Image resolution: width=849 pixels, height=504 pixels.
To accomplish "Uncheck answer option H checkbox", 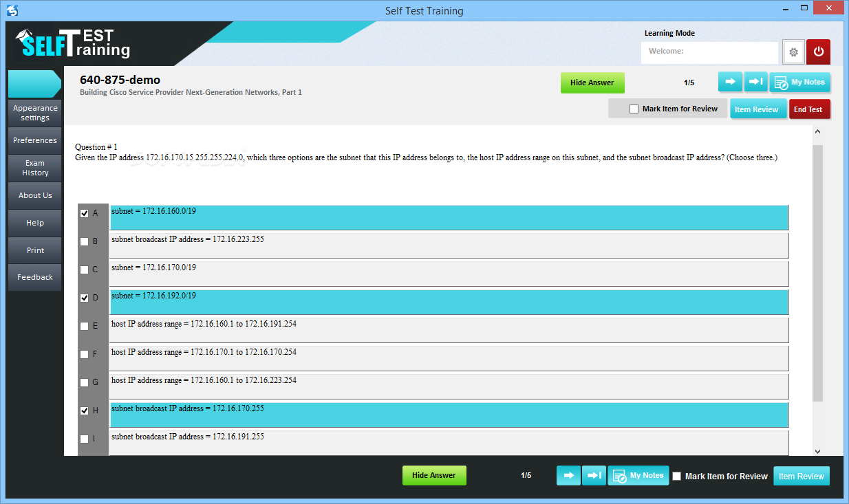I will click(x=84, y=410).
